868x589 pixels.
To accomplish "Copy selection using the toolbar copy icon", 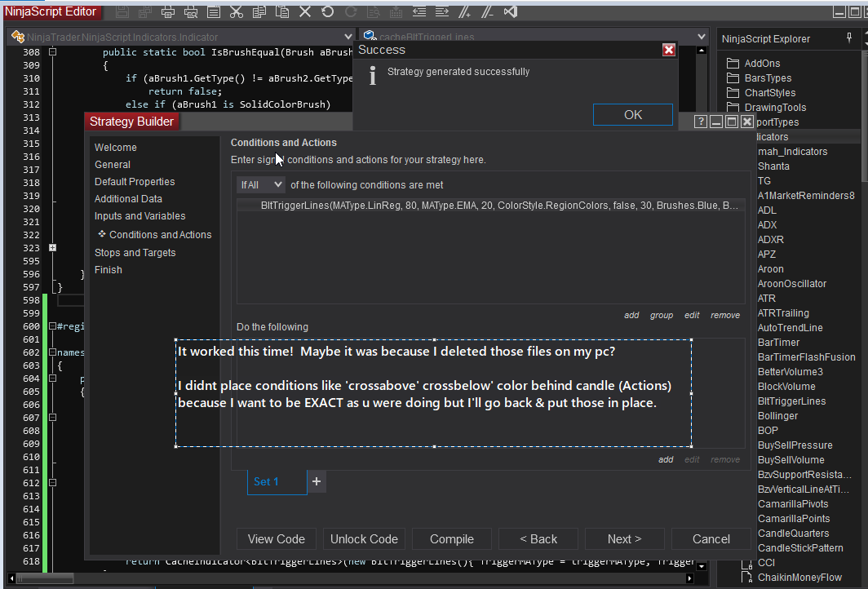I will [x=259, y=11].
